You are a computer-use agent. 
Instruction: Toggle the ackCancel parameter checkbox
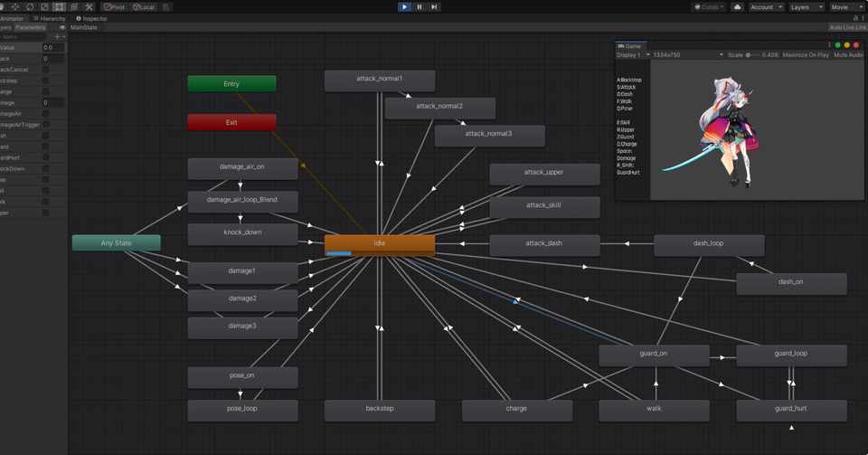pos(45,70)
